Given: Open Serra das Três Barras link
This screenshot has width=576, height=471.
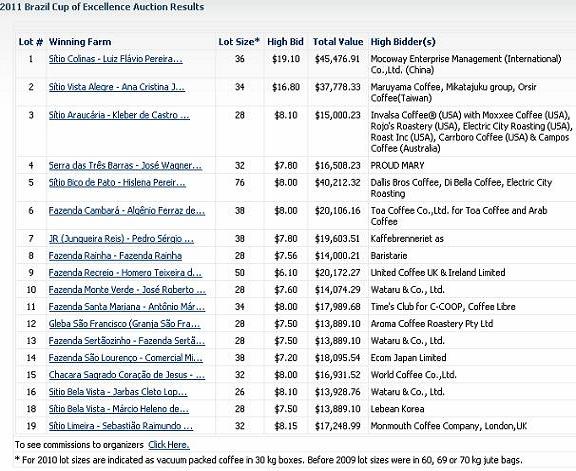Looking at the screenshot, I should (125, 166).
